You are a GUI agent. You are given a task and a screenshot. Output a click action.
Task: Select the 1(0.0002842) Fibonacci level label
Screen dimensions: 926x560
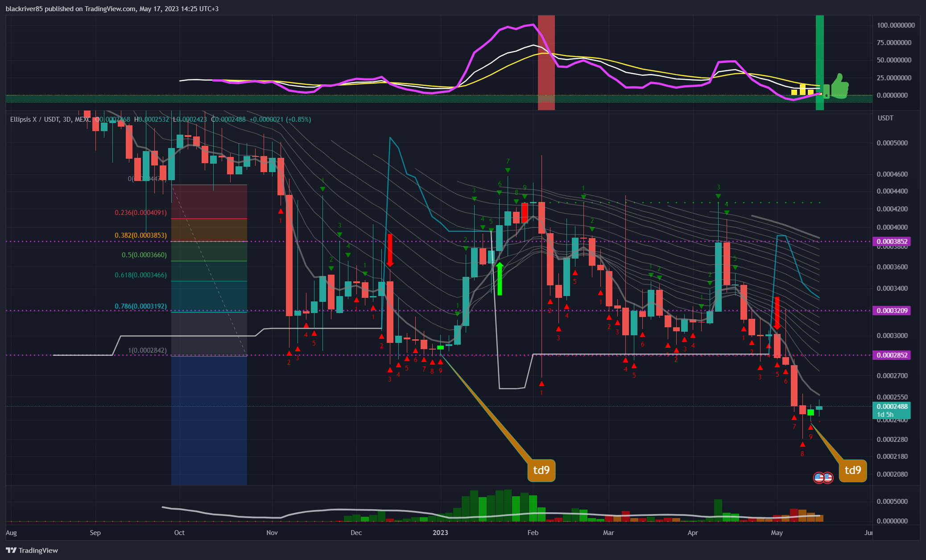pyautogui.click(x=147, y=350)
